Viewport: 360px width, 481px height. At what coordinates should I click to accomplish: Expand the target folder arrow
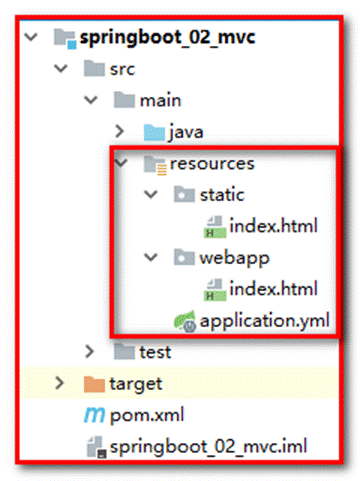pos(60,383)
